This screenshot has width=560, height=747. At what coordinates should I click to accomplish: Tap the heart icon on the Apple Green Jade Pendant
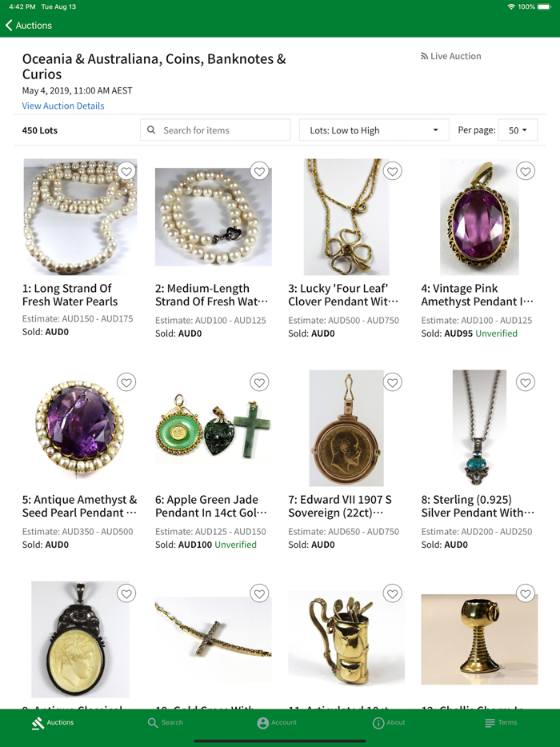point(259,382)
